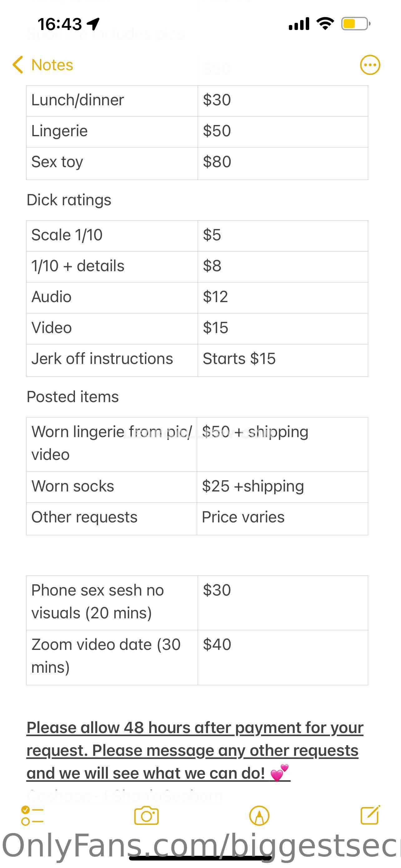Image resolution: width=401 pixels, height=868 pixels.
Task: Open the ellipsis more options menu
Action: tap(370, 65)
